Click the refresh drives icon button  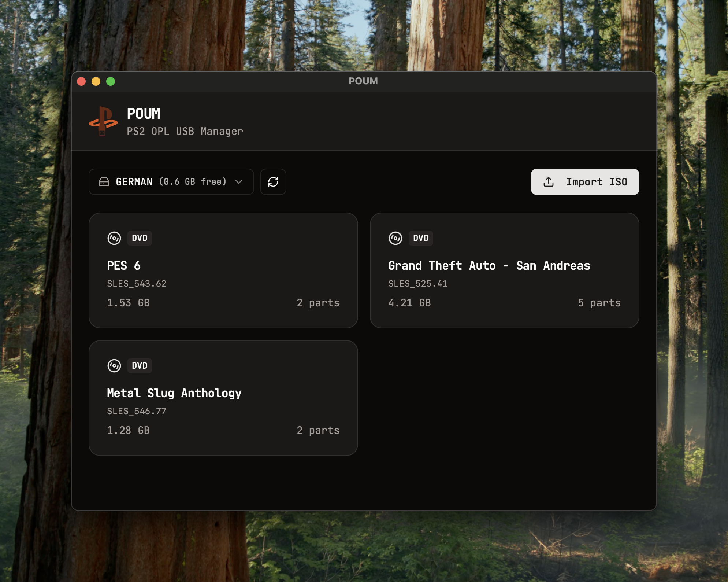click(273, 182)
